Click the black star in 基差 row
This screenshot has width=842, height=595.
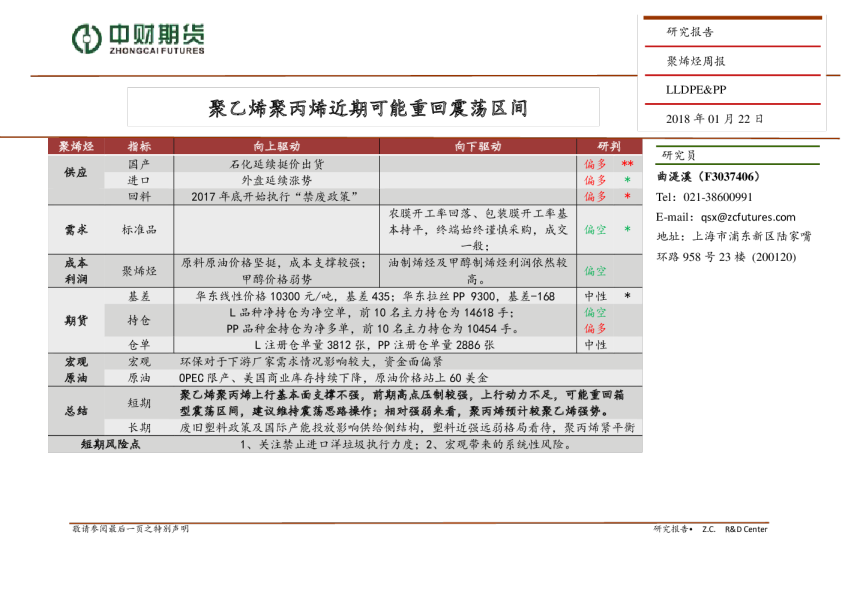[x=627, y=297]
